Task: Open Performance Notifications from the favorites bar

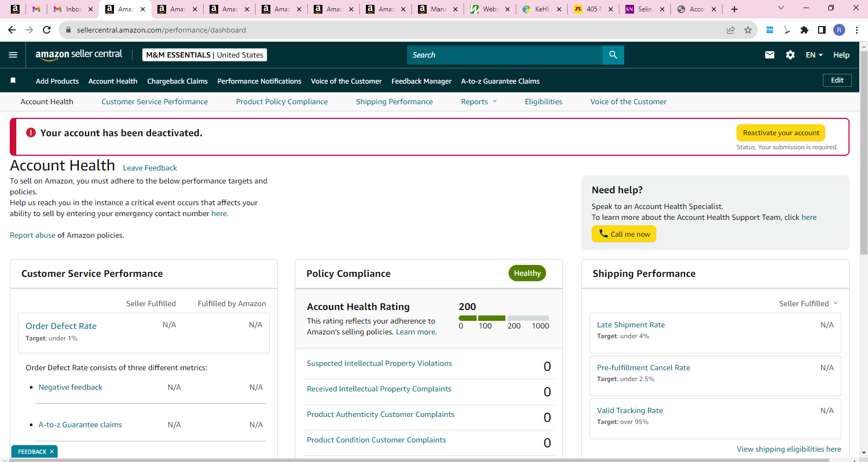Action: pos(259,81)
